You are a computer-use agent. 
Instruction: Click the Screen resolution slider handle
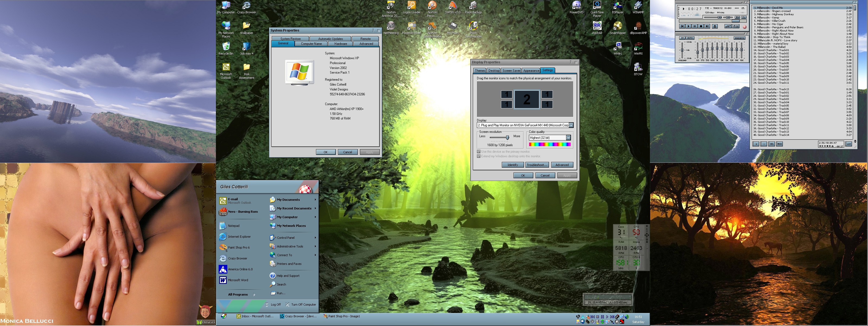(508, 137)
